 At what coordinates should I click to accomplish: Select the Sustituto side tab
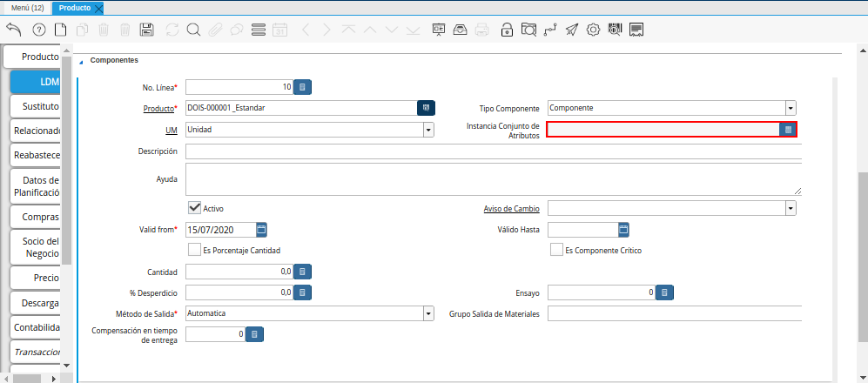[x=36, y=106]
